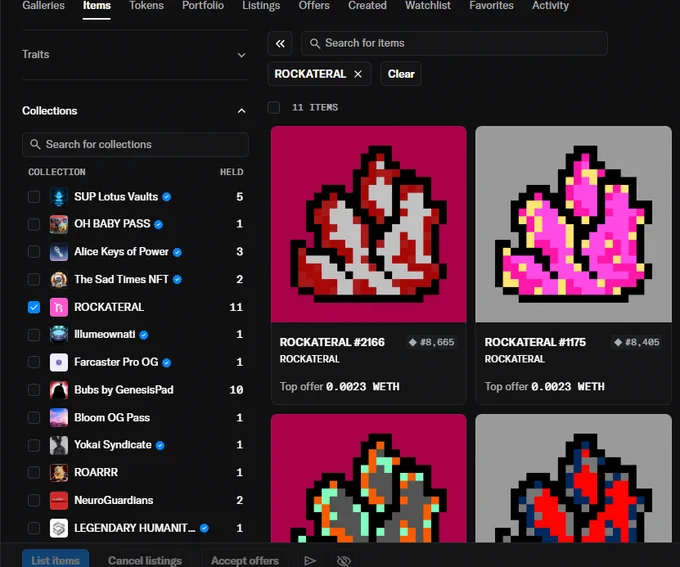
Task: Click the transfer arrow icon in bottom bar
Action: click(x=310, y=560)
